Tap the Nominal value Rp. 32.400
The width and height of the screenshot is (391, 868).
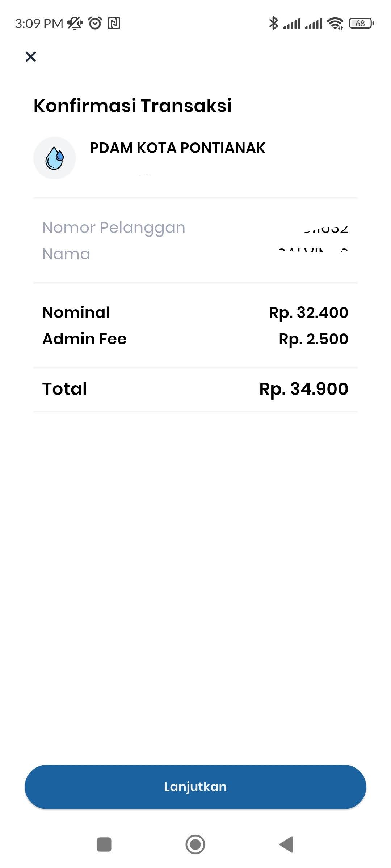pyautogui.click(x=309, y=313)
